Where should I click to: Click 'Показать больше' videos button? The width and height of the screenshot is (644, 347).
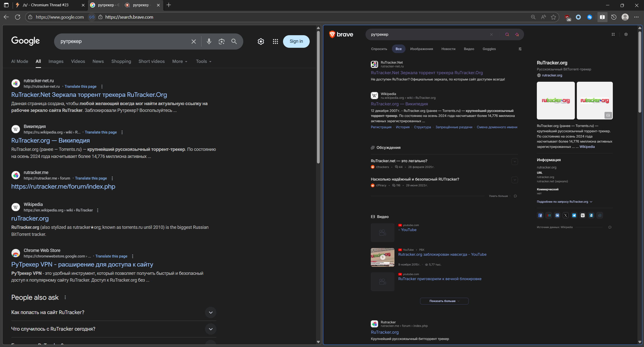[444, 301]
